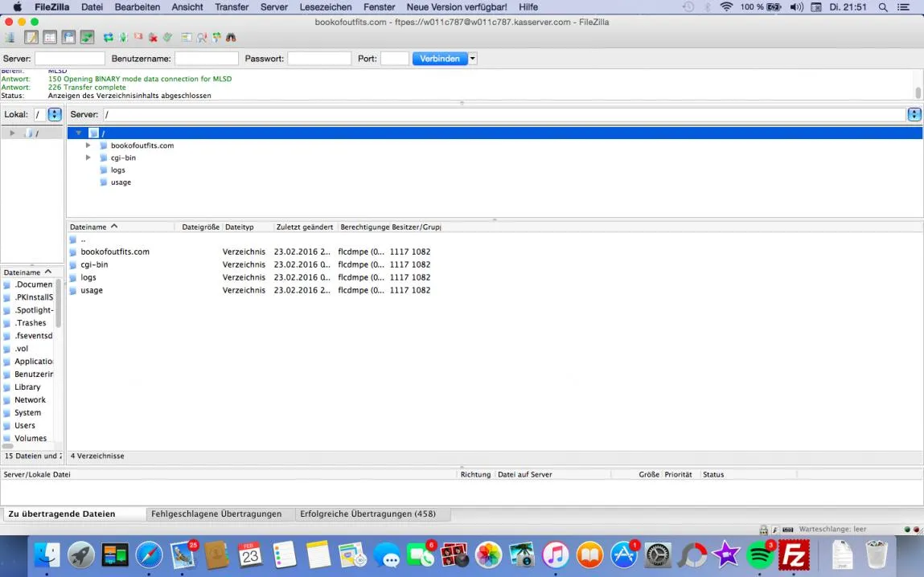Click the Verbinden button
The image size is (924, 577).
(x=440, y=59)
